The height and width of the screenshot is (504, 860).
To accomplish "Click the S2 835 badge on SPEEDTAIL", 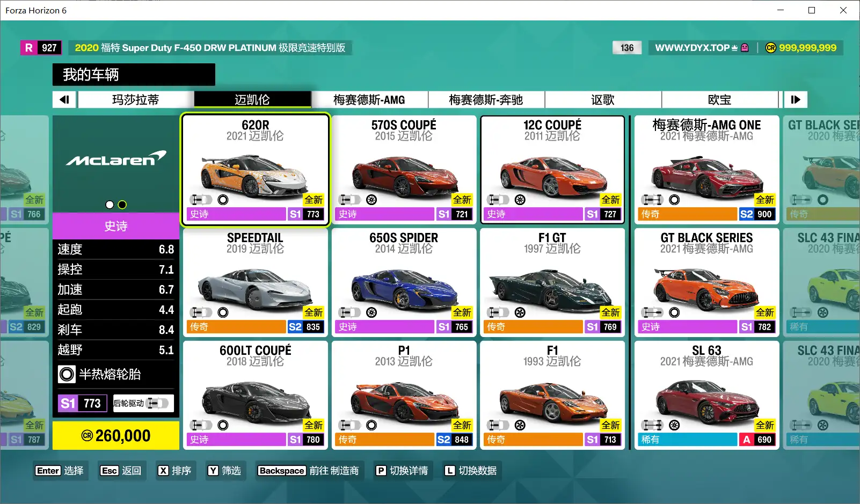I will click(x=305, y=327).
